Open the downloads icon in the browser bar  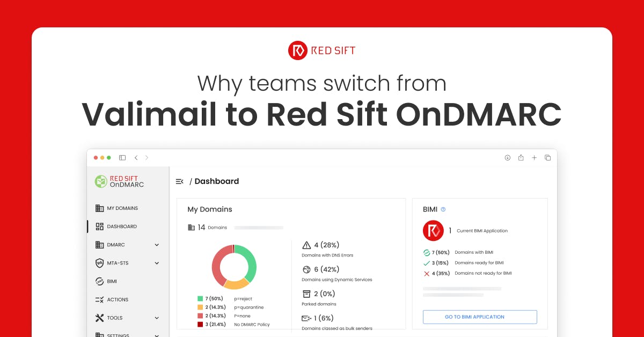point(508,157)
